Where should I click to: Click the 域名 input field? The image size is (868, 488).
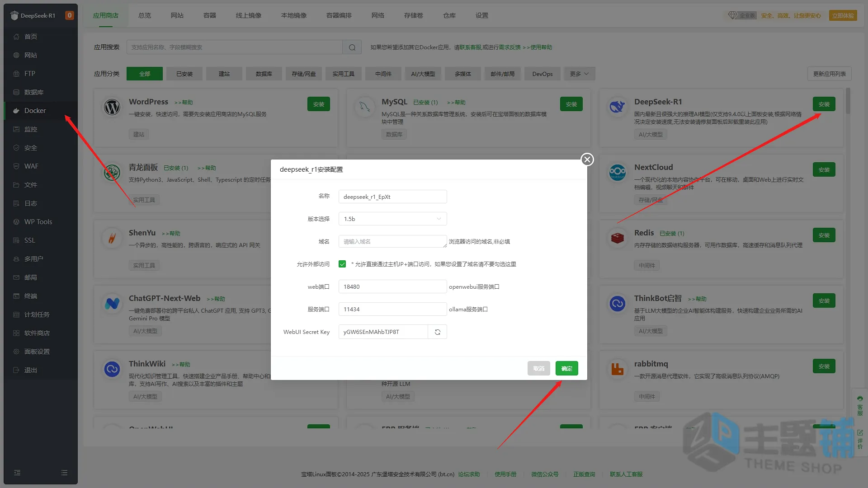pyautogui.click(x=392, y=242)
